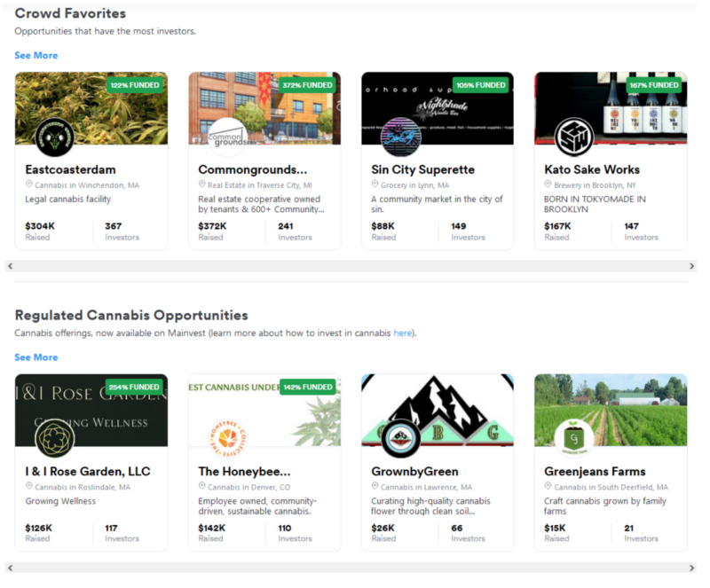Click location pin beside Cannabis in Denver, CO
710x588 pixels.
coord(202,486)
